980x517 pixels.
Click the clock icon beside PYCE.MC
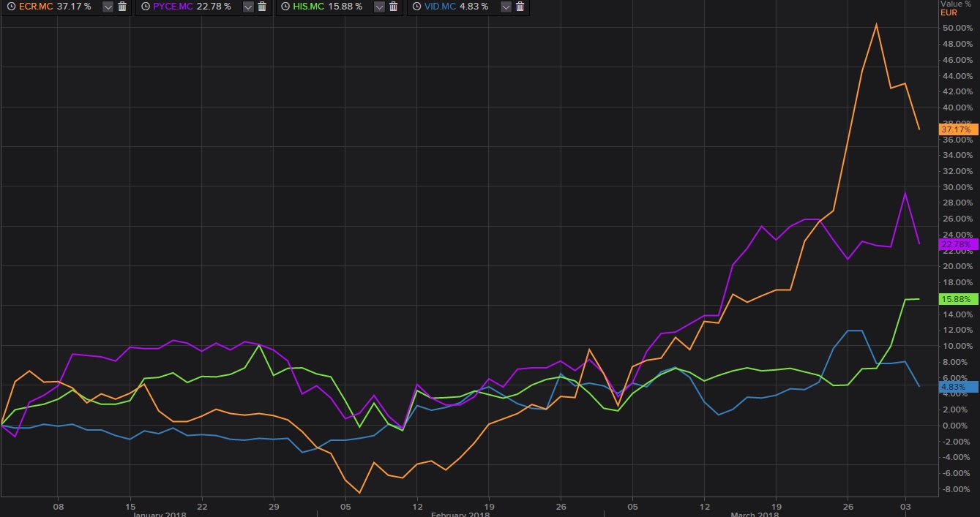tap(145, 7)
